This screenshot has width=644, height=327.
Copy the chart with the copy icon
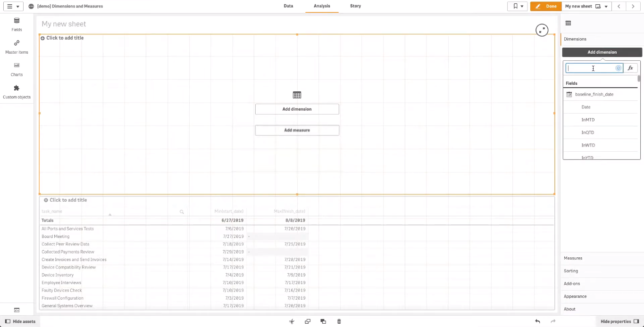pyautogui.click(x=307, y=321)
